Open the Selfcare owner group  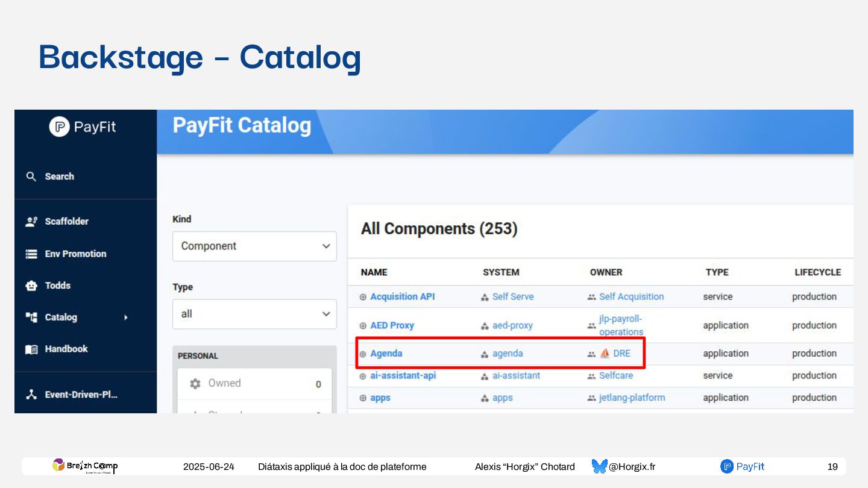point(616,375)
